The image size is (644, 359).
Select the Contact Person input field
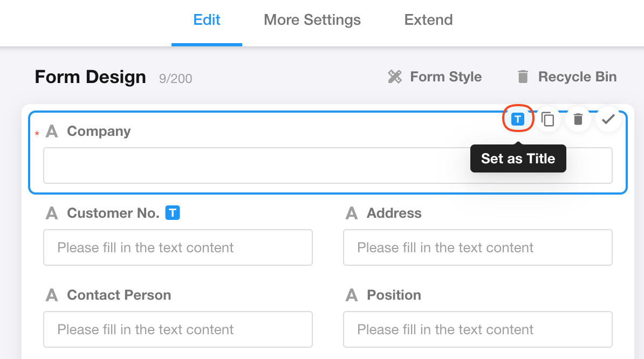point(178,329)
